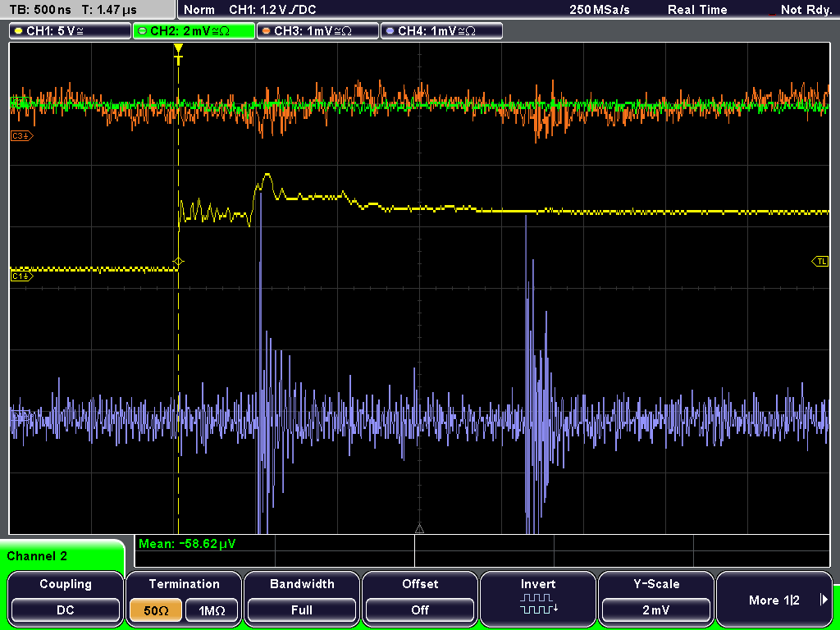The image size is (840, 630).
Task: Click the yellow trigger position marker at top
Action: click(x=178, y=54)
